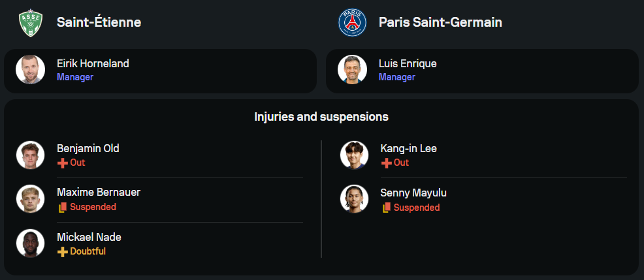Screen dimensions: 644x280
Task: Click Benjamin Old's red injury cross icon
Action: click(63, 163)
